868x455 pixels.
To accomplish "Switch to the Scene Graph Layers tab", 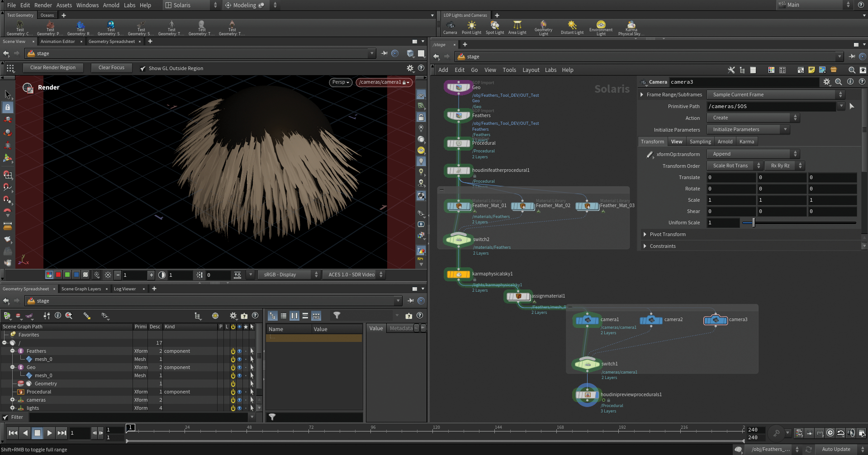I will [x=81, y=289].
